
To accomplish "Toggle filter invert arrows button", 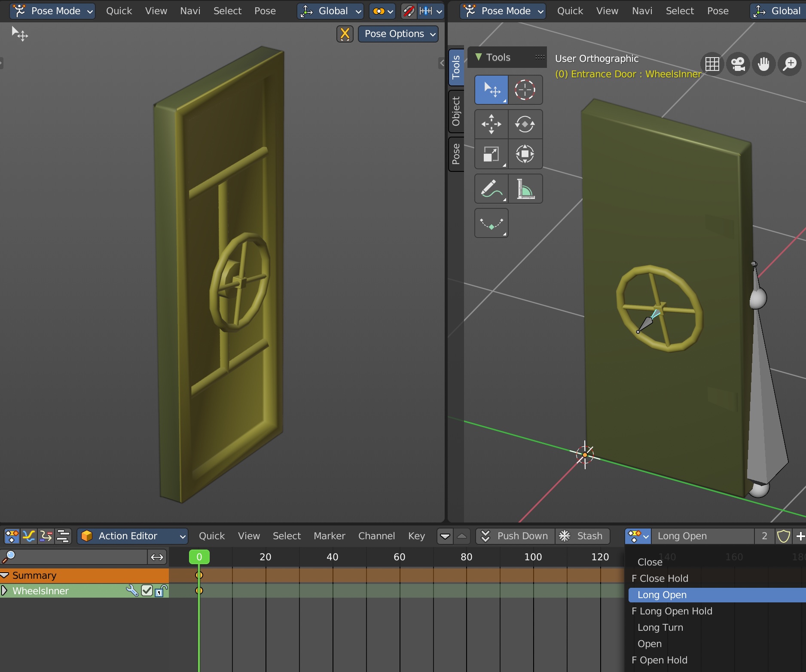I will pyautogui.click(x=157, y=557).
